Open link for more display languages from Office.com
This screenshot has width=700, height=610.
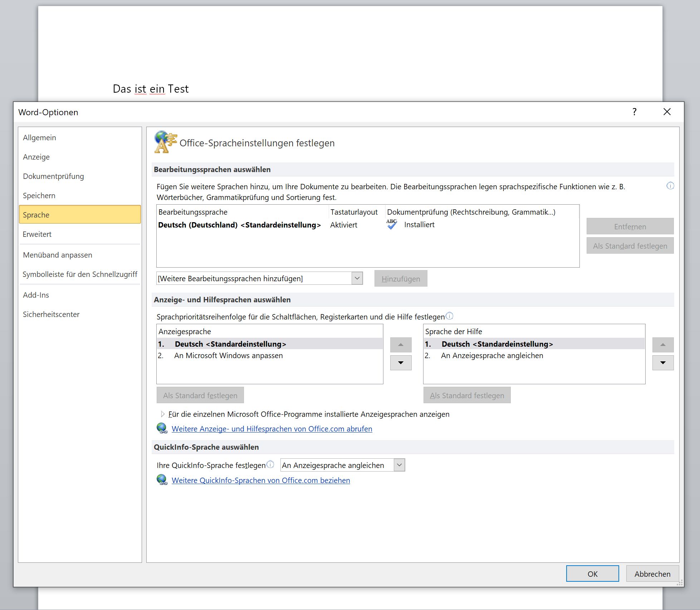coord(272,429)
